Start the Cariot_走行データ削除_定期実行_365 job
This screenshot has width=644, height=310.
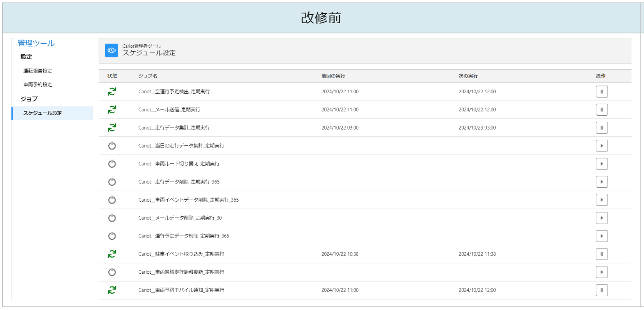pyautogui.click(x=602, y=182)
